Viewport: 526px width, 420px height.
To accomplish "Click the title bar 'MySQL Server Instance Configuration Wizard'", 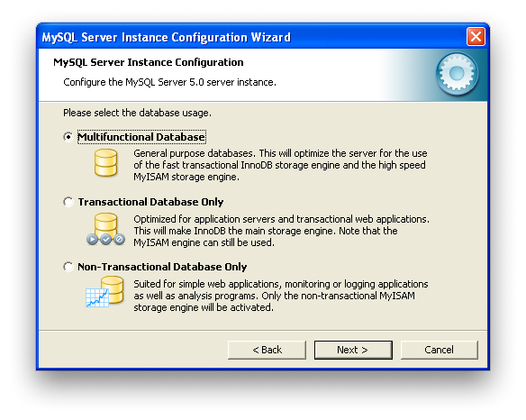I will click(x=167, y=37).
